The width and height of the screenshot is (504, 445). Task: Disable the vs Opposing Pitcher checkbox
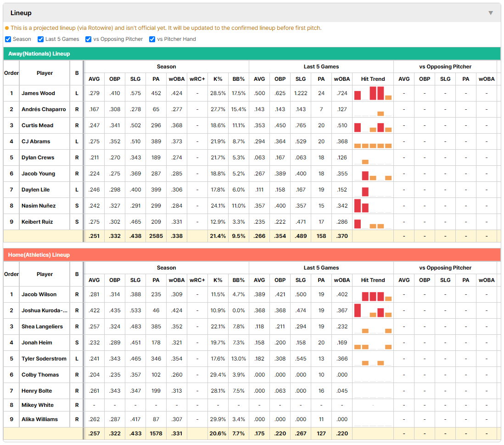pos(89,39)
